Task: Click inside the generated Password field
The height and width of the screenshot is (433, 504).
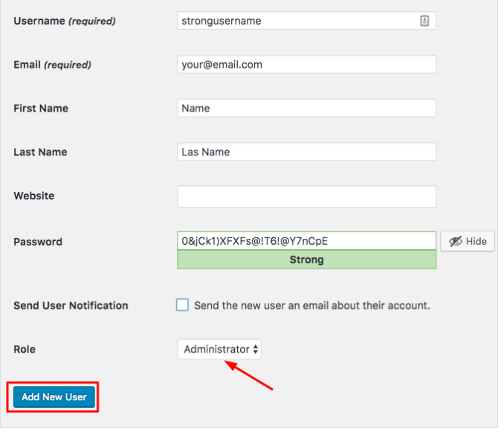Action: (x=306, y=241)
